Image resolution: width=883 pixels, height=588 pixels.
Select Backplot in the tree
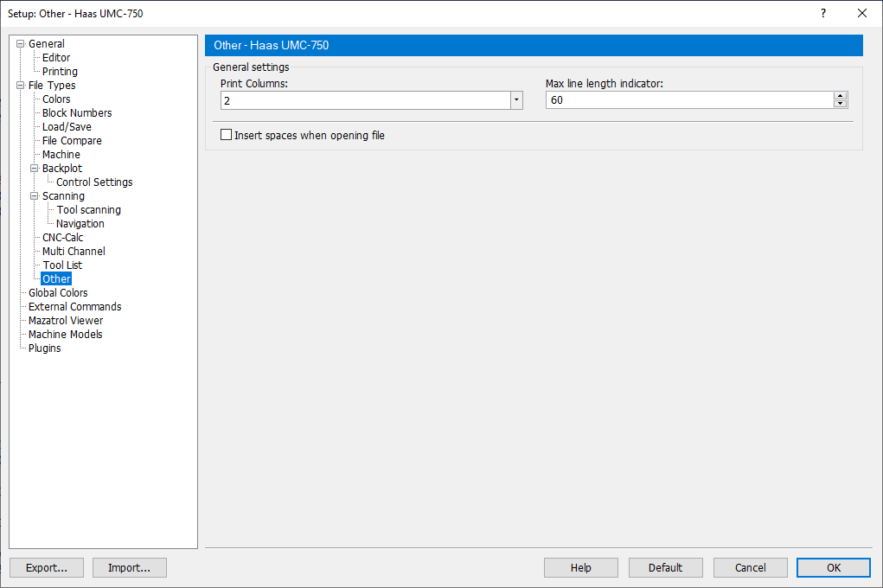pyautogui.click(x=62, y=169)
